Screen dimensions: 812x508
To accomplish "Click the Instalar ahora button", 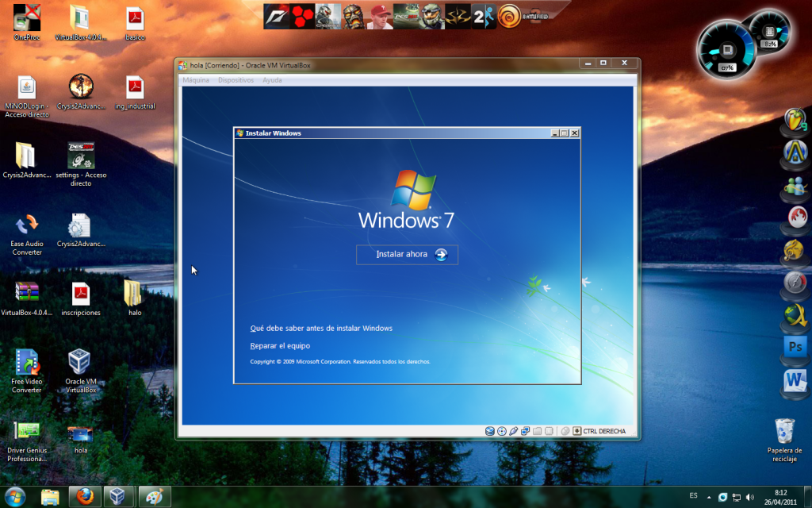I will (x=407, y=255).
